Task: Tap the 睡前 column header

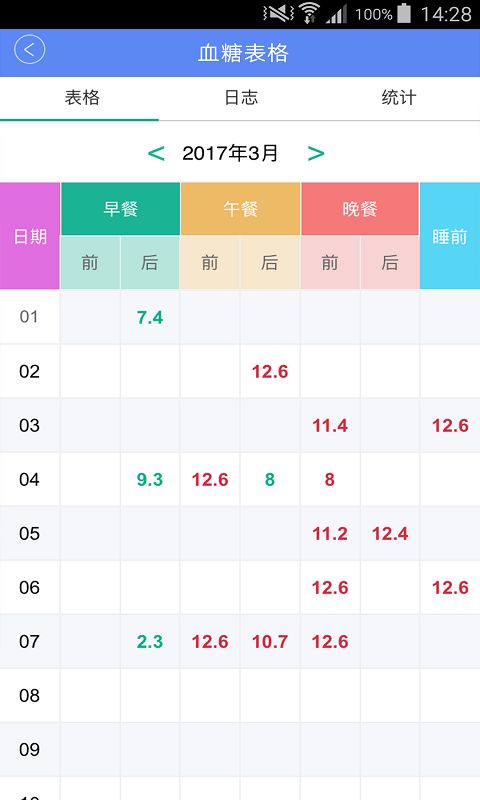Action: (x=450, y=236)
